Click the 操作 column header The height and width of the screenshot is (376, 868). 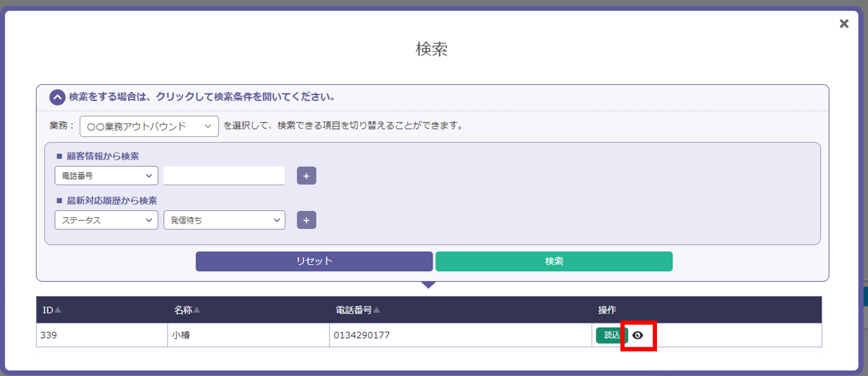pos(607,310)
